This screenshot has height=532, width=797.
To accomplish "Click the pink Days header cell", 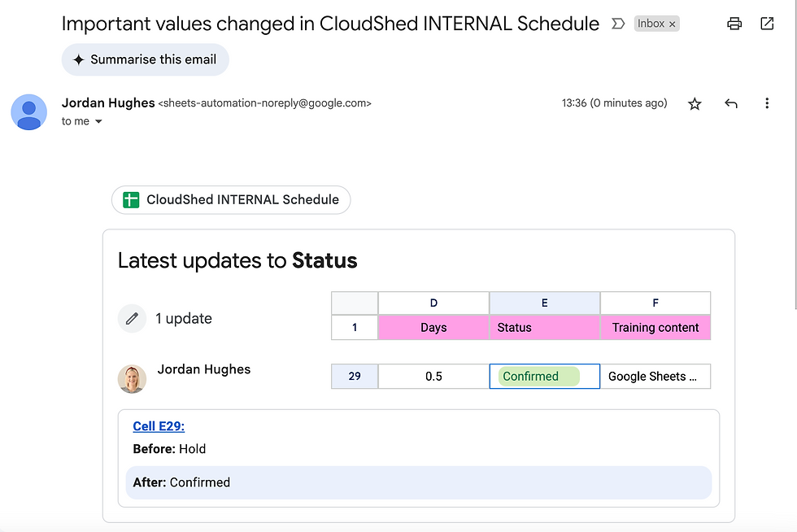I will pyautogui.click(x=433, y=328).
